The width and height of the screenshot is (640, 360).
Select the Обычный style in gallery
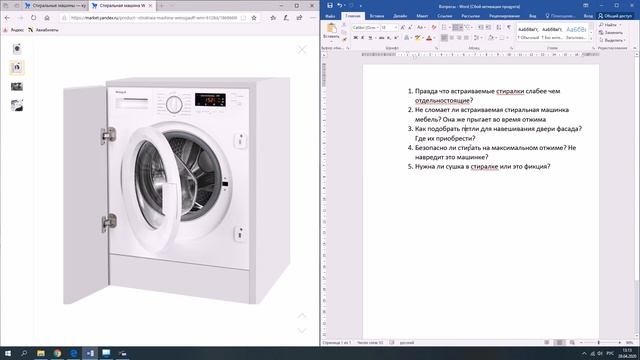point(528,33)
